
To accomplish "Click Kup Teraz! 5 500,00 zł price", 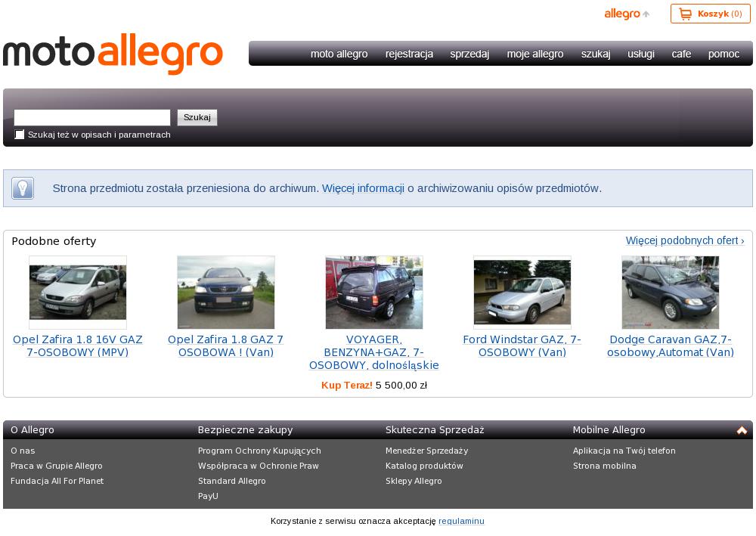I will 374,386.
